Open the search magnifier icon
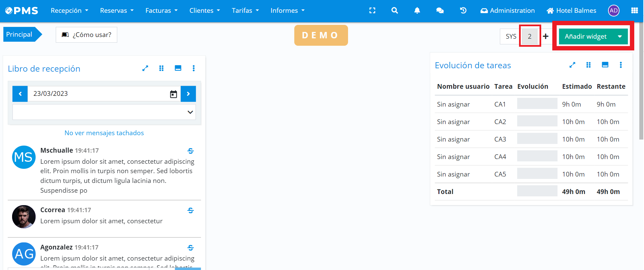Viewport: 644px width, 270px height. click(x=395, y=10)
